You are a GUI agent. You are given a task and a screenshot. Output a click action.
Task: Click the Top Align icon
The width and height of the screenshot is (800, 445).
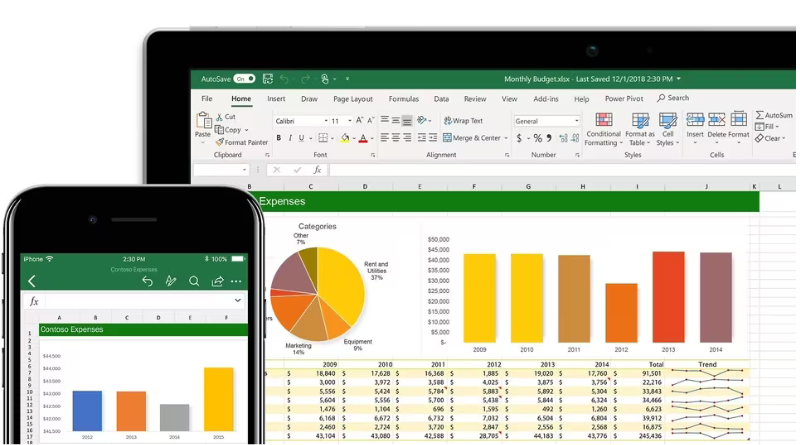coord(385,120)
